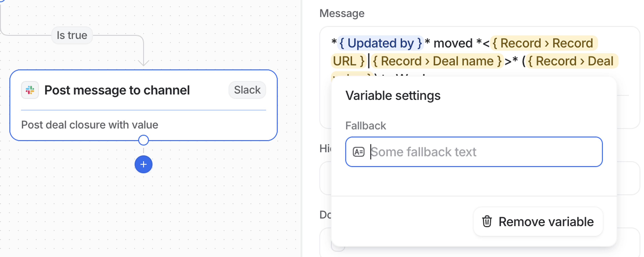Click the "Fallback" label in popup
Viewport: 644px width, 257px height.
365,126
